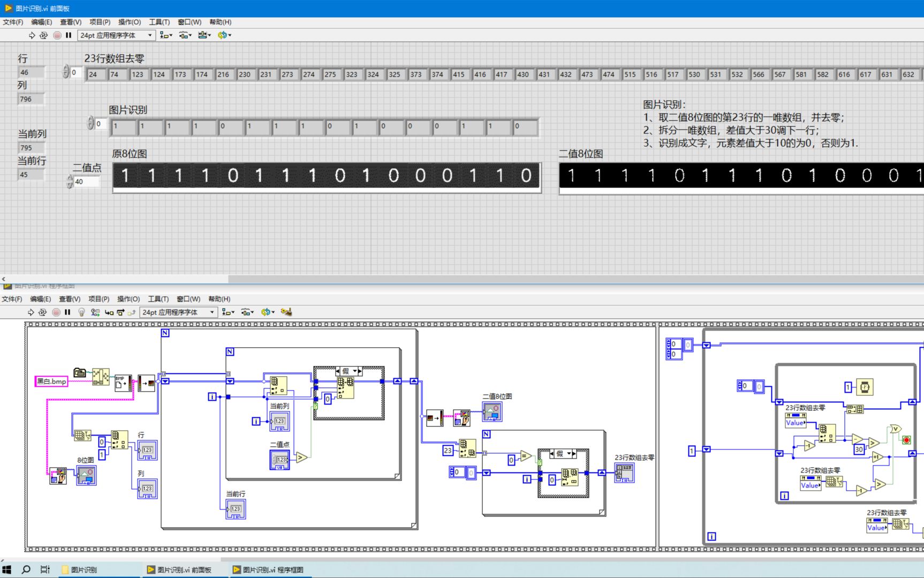
Task: Click Step Into debugging icon
Action: coord(109,312)
